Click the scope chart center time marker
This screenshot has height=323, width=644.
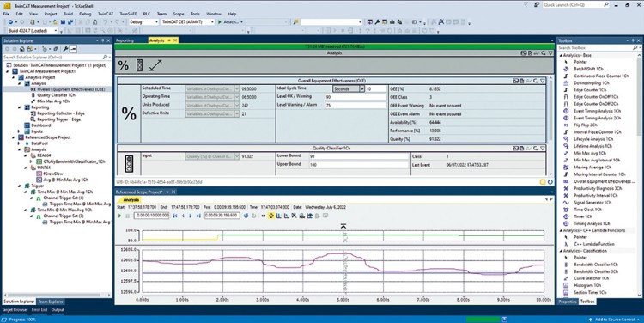pyautogui.click(x=343, y=226)
